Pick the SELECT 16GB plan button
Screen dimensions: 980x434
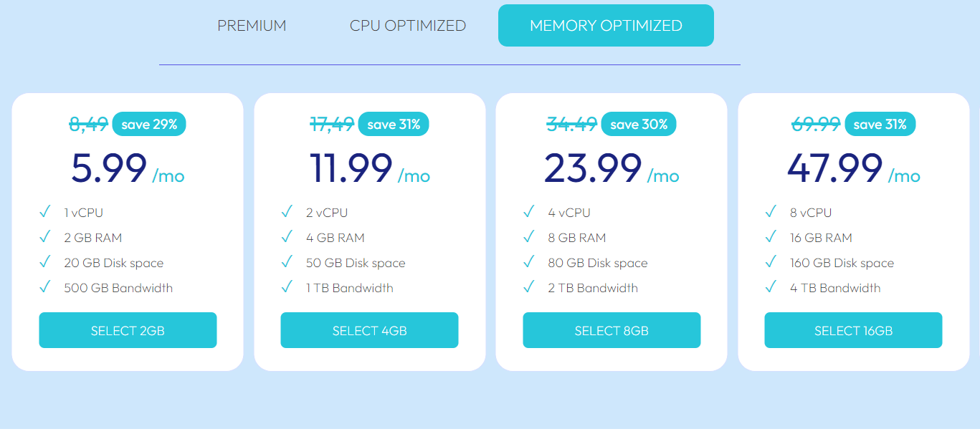pos(853,330)
